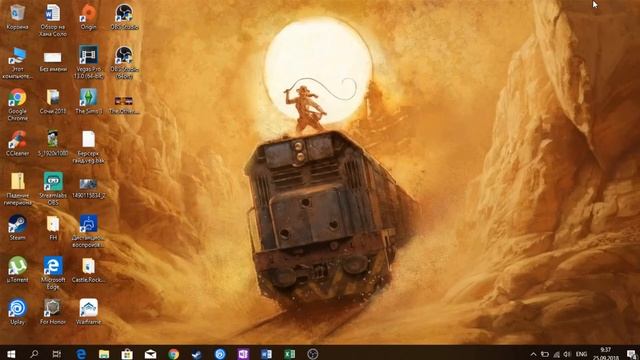The width and height of the screenshot is (640, 360).
Task: Open network status in system tray
Action: [x=556, y=354]
